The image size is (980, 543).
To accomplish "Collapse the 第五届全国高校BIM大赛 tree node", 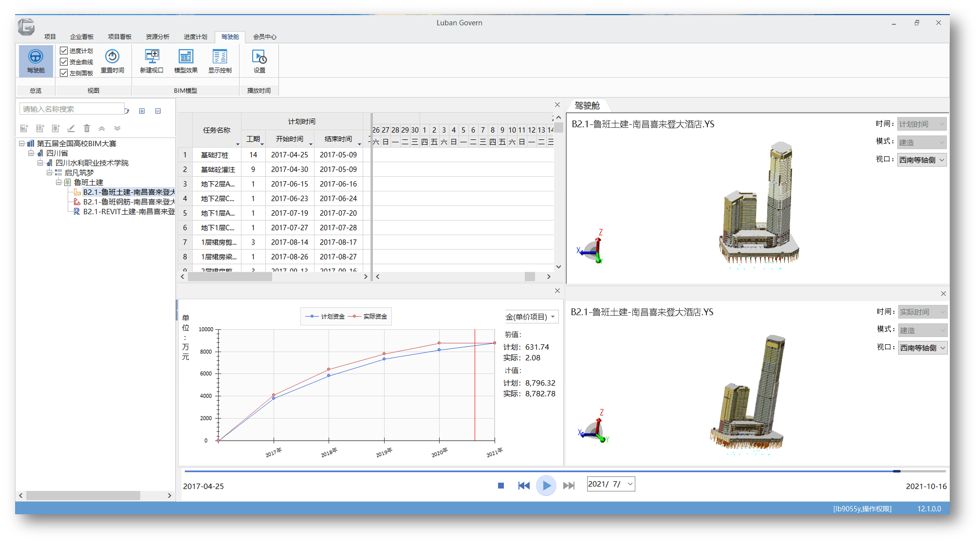I will 22,143.
